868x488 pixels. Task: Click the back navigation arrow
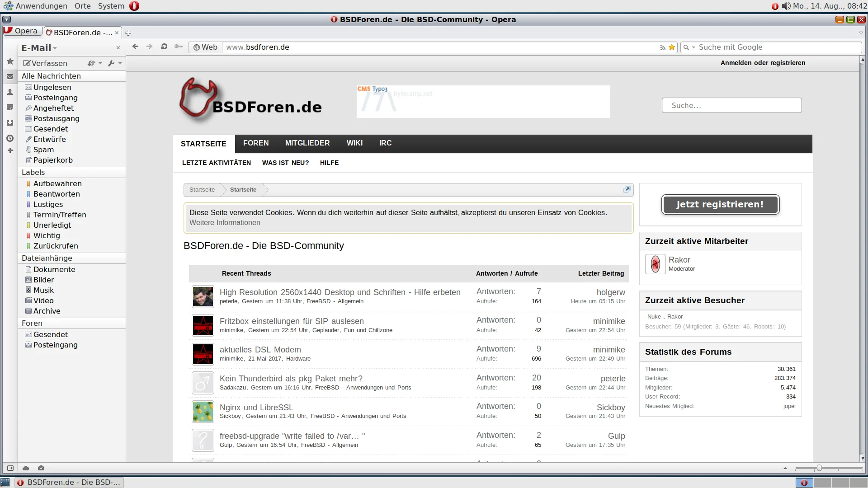coord(135,47)
